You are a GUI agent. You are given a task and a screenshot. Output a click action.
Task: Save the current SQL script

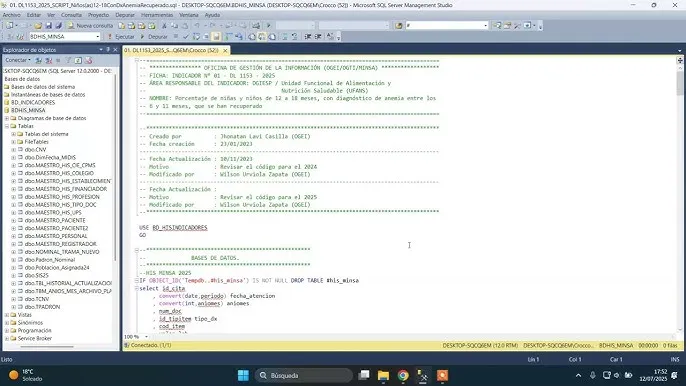[x=49, y=26]
